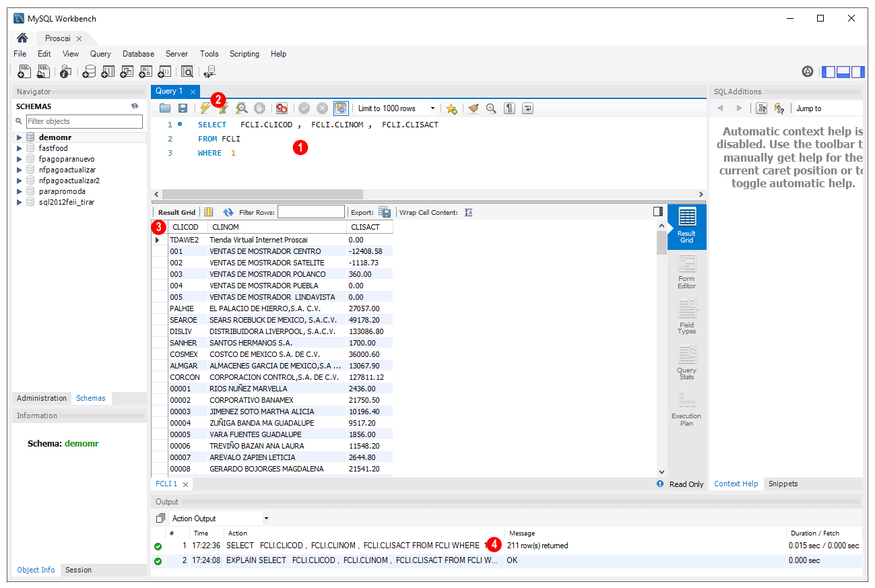This screenshot has height=588, width=875.
Task: Toggle invisible characters pilcrow icon
Action: point(510,108)
